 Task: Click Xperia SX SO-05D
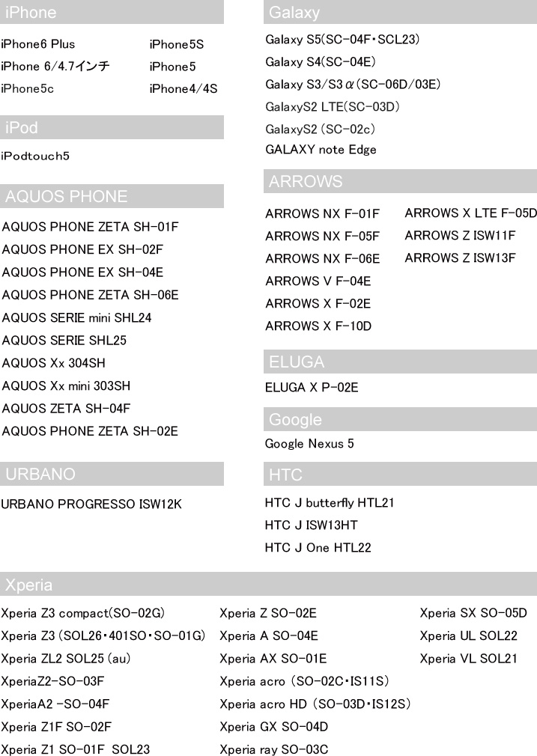[x=473, y=614]
